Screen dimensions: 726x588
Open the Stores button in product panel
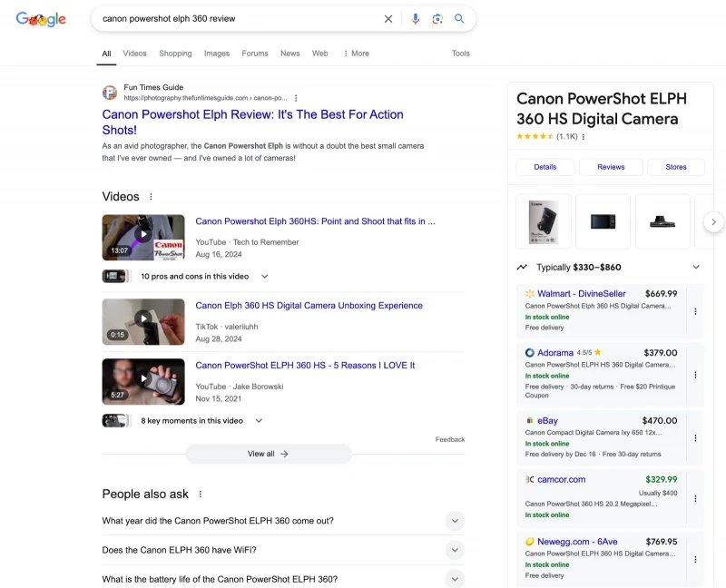pyautogui.click(x=676, y=167)
